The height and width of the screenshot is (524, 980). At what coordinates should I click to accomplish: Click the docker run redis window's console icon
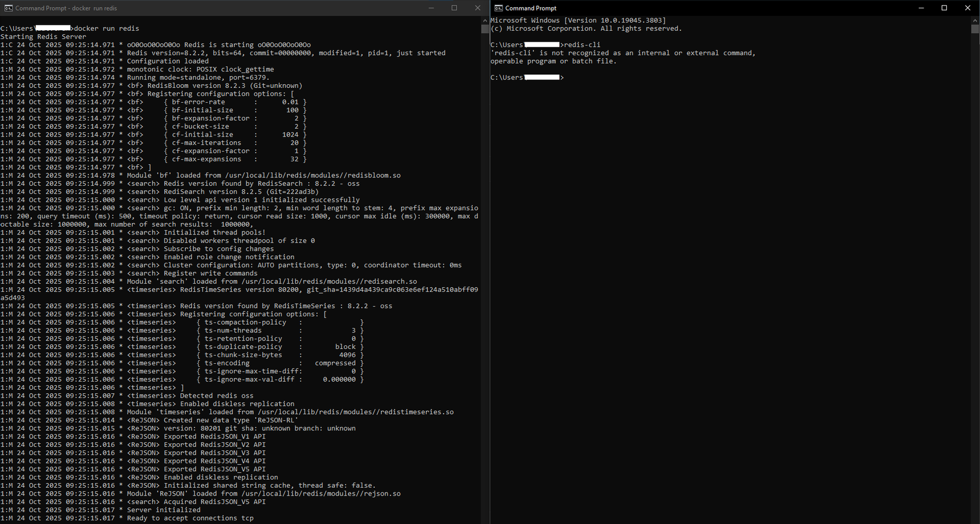(8, 8)
